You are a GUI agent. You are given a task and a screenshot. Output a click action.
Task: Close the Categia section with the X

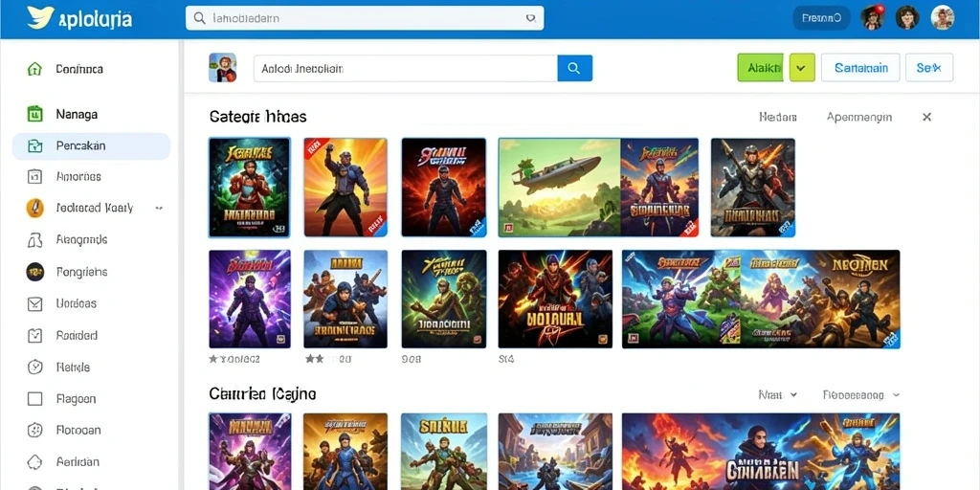coord(926,117)
